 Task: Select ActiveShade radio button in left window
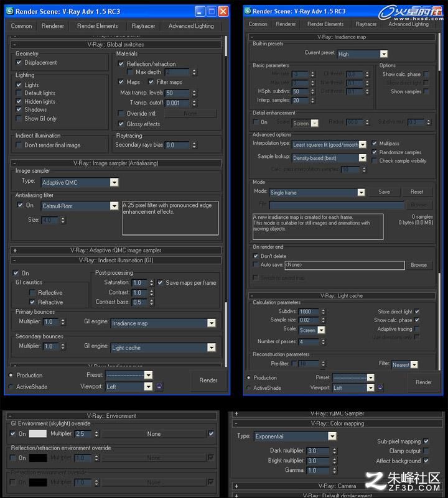[11, 387]
